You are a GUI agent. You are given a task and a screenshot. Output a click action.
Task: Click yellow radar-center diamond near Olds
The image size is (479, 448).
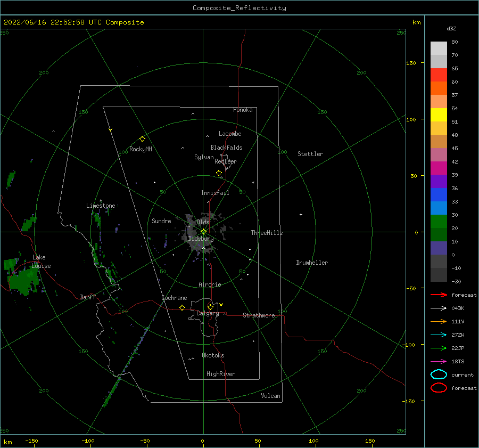203,232
